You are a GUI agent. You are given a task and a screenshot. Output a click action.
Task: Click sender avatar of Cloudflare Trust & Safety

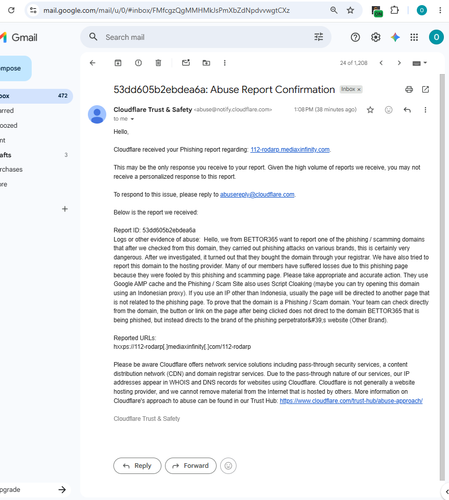(x=97, y=114)
